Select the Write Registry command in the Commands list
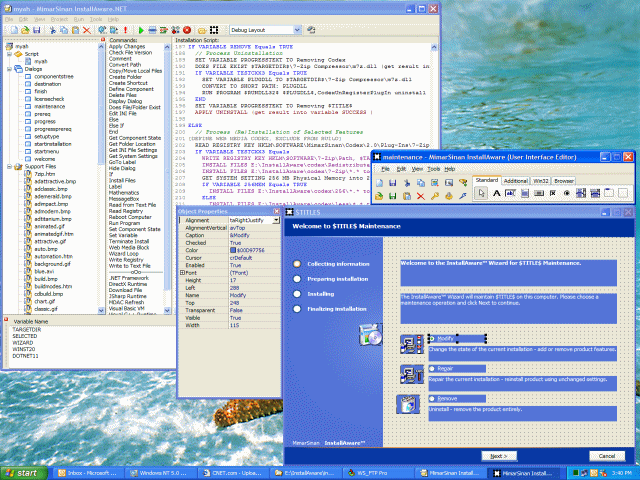This screenshot has height=480, width=640. (126, 260)
